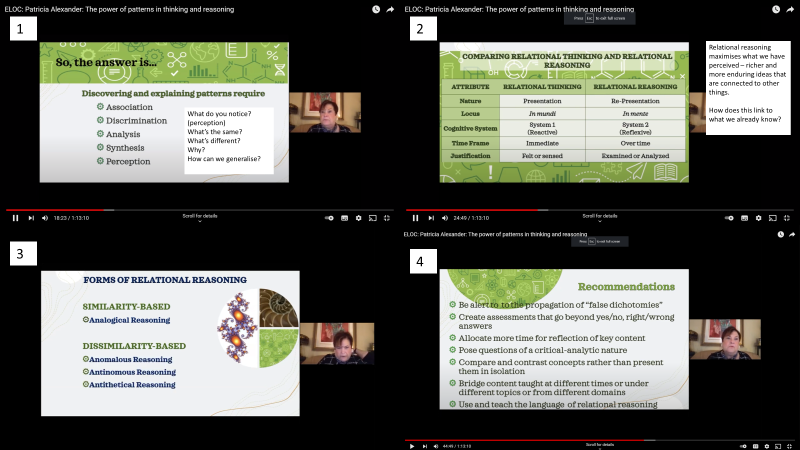800x450 pixels.
Task: Toggle subtitles in the 18:23 player
Action: (344, 218)
